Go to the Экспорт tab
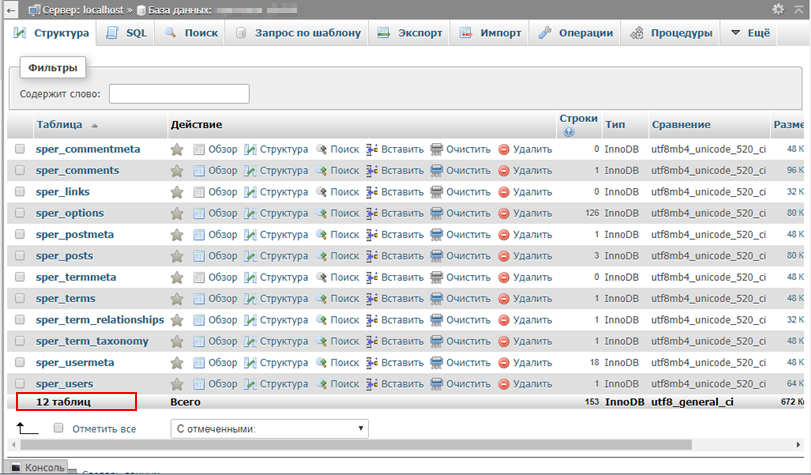 [x=410, y=33]
